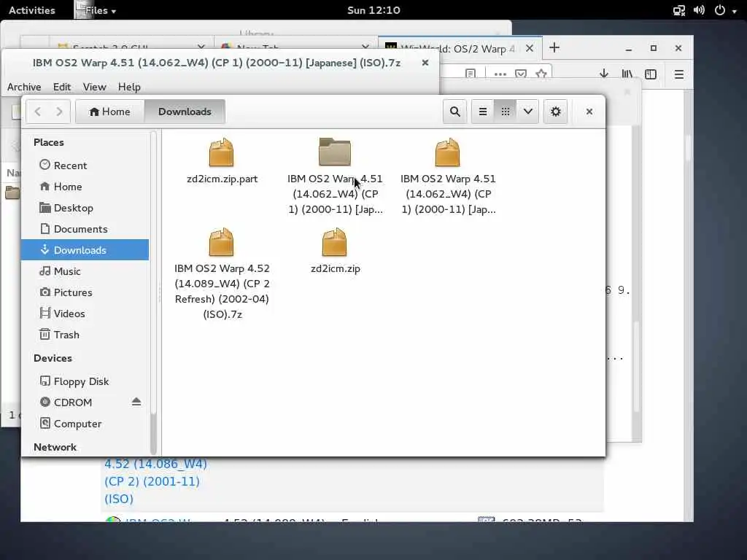The height and width of the screenshot is (560, 747).
Task: Open Floppy Disk device
Action: point(85,381)
